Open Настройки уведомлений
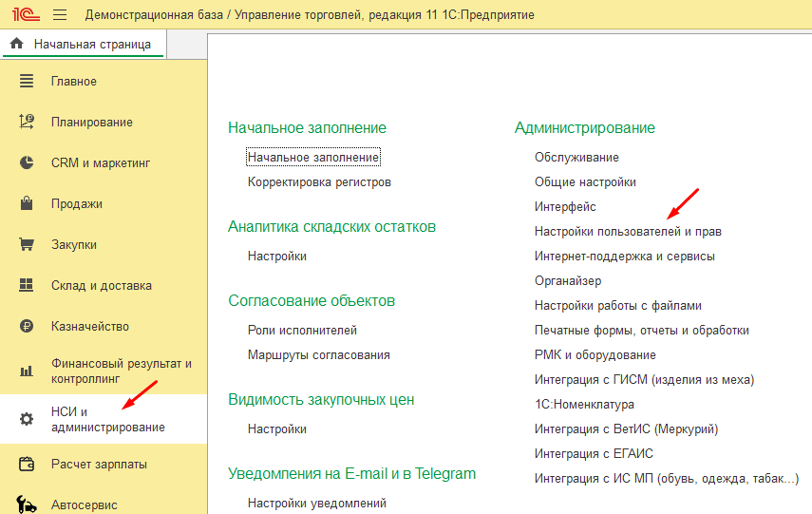Image resolution: width=812 pixels, height=514 pixels. click(x=317, y=504)
